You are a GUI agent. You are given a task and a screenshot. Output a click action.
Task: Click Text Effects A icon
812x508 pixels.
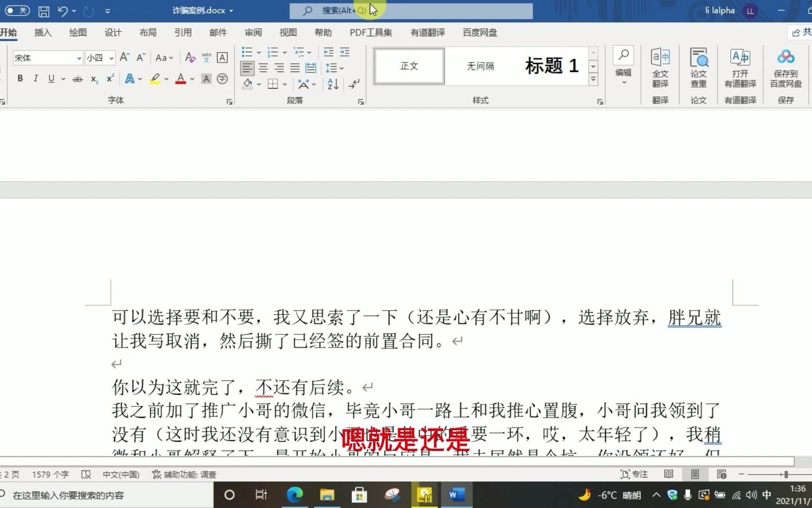coord(130,79)
